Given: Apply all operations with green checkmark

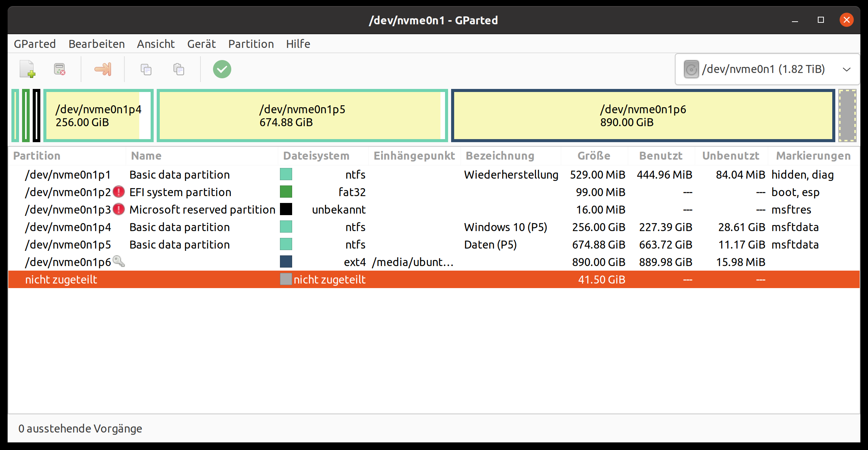Looking at the screenshot, I should [222, 69].
